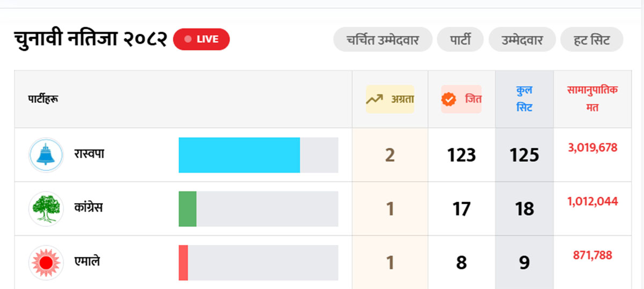Click the Congress tree party logo

point(46,209)
